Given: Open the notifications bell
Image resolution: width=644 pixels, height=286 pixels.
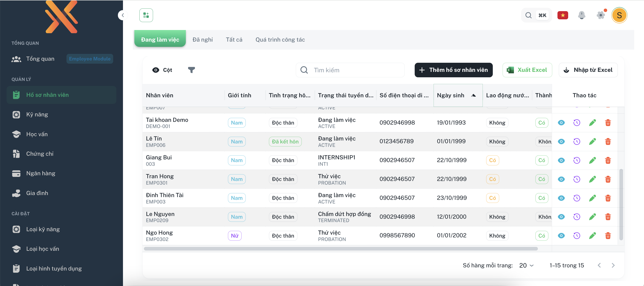Looking at the screenshot, I should (x=582, y=15).
